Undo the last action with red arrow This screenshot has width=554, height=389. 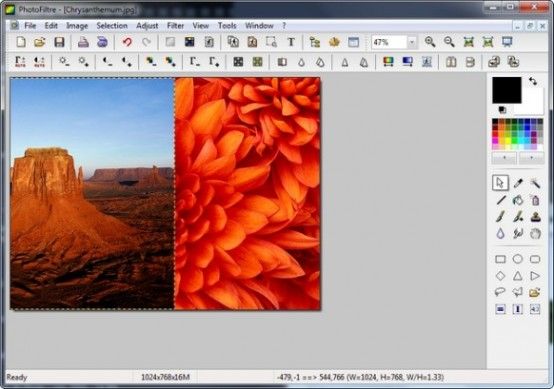click(x=127, y=42)
